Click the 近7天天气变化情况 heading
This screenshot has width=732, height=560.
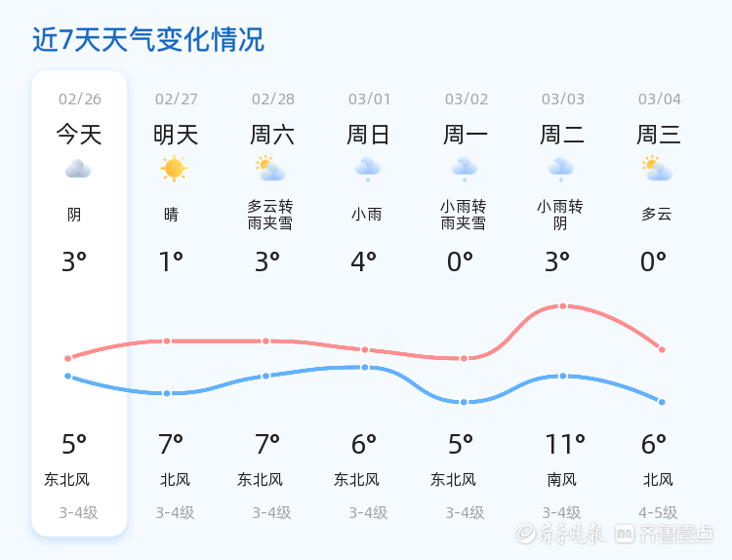pyautogui.click(x=148, y=40)
